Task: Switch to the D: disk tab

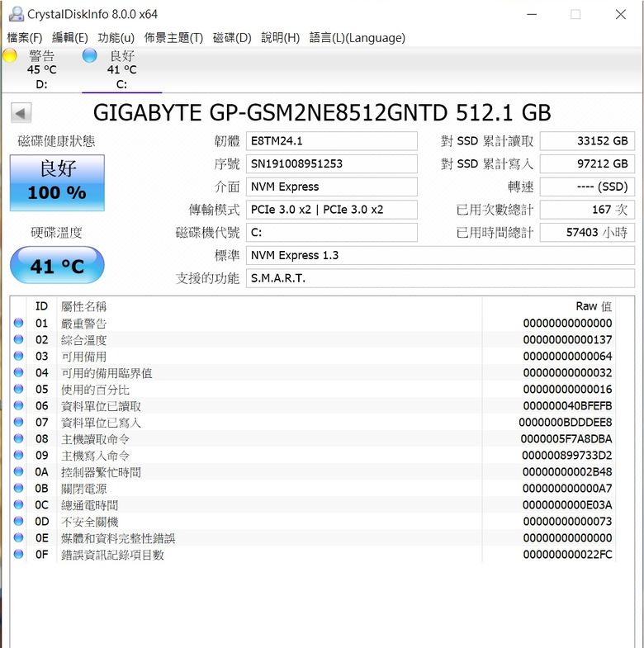Action: tap(41, 70)
